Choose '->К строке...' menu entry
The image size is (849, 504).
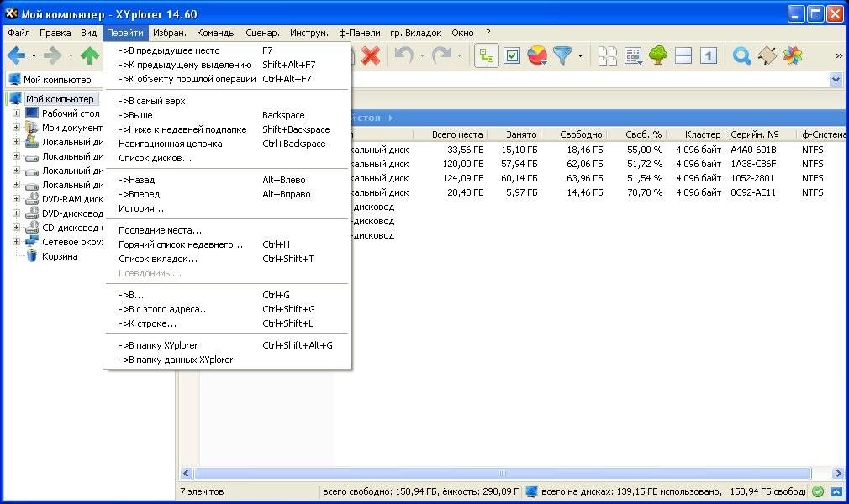pyautogui.click(x=228, y=323)
